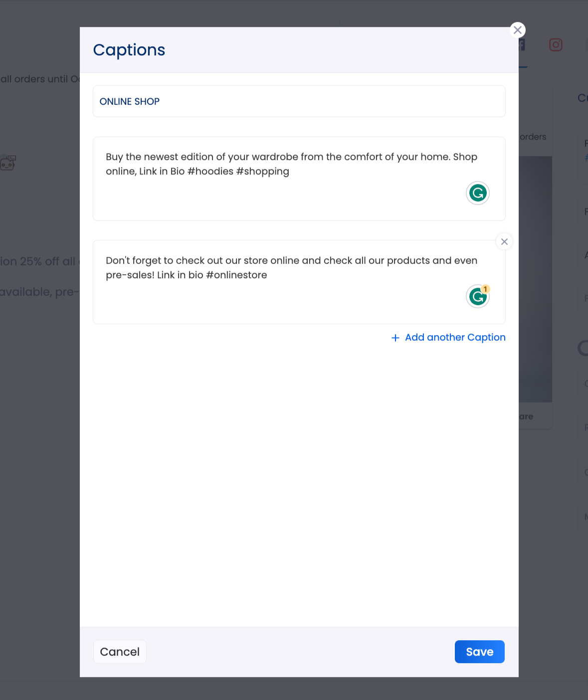The image size is (588, 700).
Task: Click into the wardrobe caption text area
Action: (299, 178)
